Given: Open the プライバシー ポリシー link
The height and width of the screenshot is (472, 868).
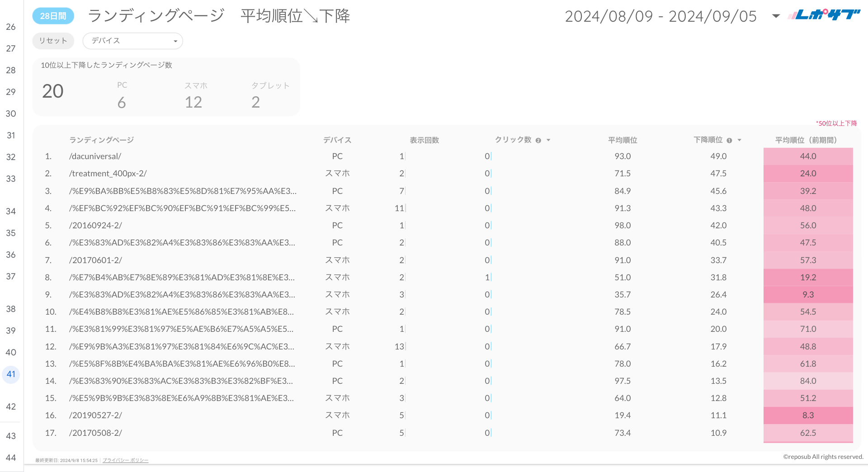Looking at the screenshot, I should 125,460.
